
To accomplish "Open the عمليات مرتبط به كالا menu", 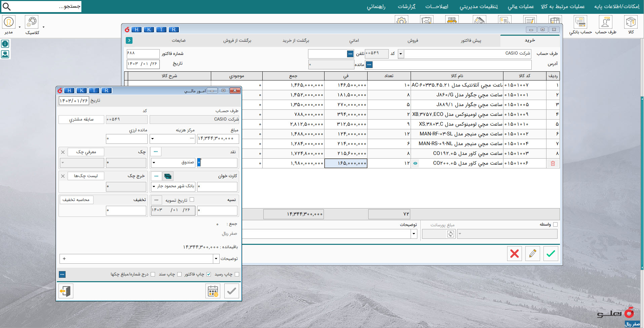I will pyautogui.click(x=563, y=6).
